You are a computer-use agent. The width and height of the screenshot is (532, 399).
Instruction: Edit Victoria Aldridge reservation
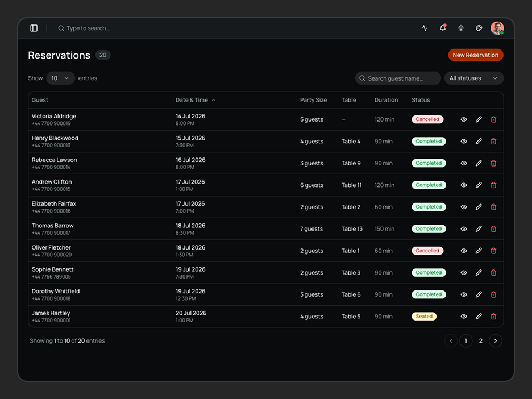(x=479, y=119)
